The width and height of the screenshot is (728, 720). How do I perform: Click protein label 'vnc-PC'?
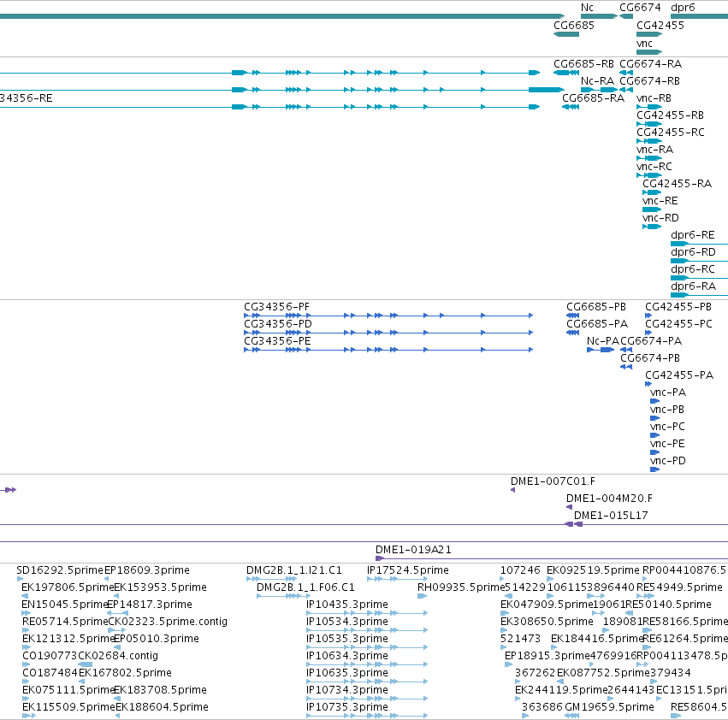(x=667, y=427)
